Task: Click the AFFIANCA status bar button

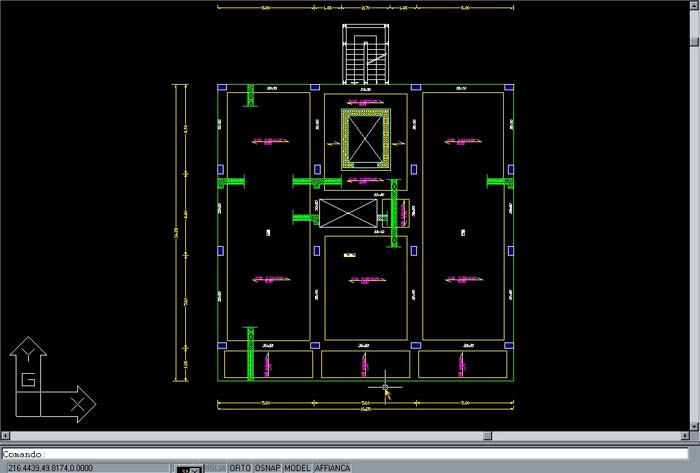Action: coord(333,467)
